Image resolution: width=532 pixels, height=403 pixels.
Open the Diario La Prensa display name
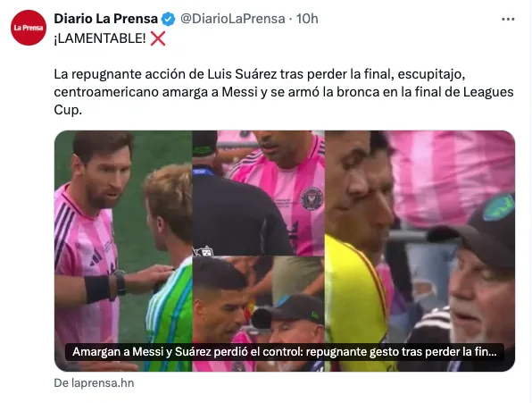[x=106, y=19]
